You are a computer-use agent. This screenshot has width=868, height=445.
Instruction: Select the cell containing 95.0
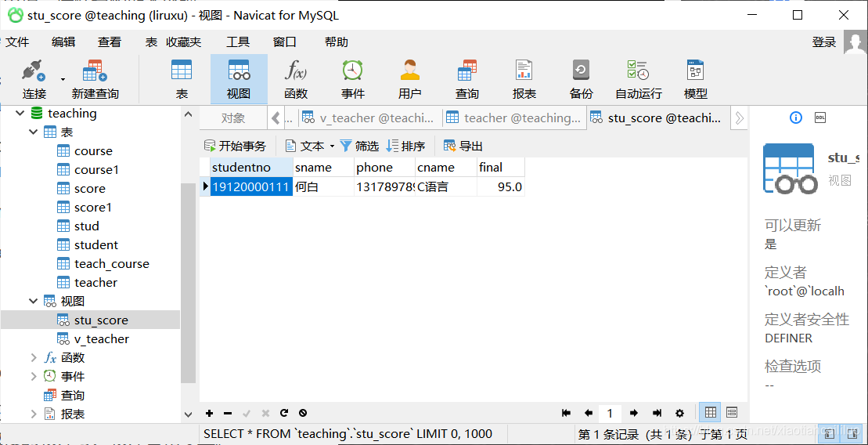tap(500, 187)
